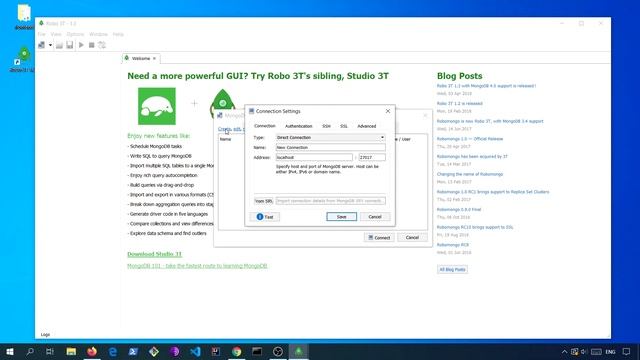640x360 pixels.
Task: Click the Name column header in connections list
Action: (225, 139)
